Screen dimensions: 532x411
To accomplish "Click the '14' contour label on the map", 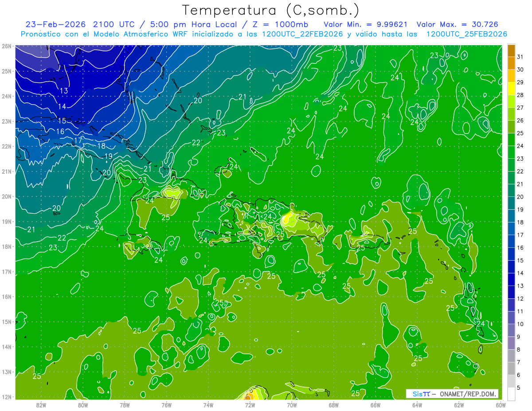I will pos(62,106).
